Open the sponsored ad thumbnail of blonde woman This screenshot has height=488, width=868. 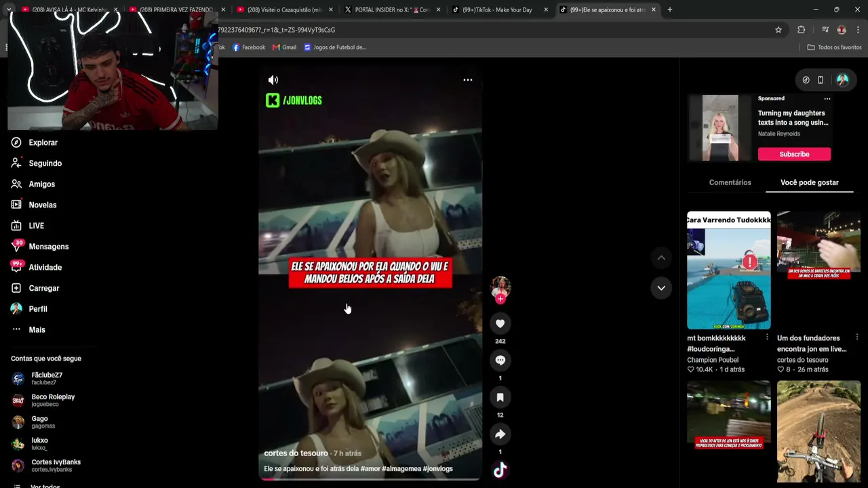[x=720, y=128]
